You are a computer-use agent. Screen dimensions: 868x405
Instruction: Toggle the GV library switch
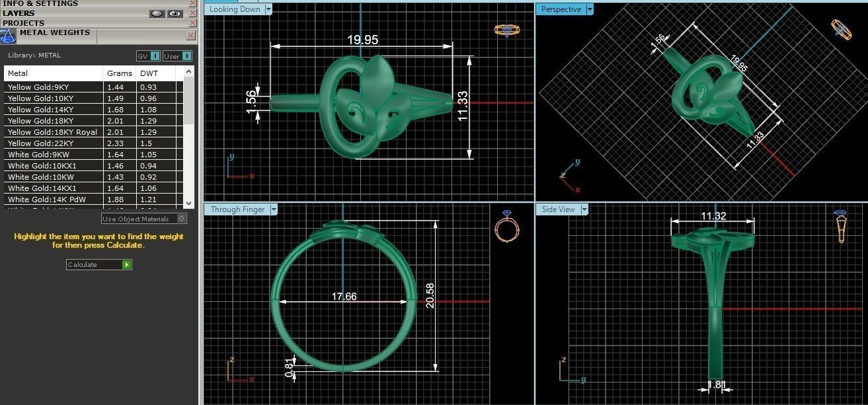[x=148, y=56]
